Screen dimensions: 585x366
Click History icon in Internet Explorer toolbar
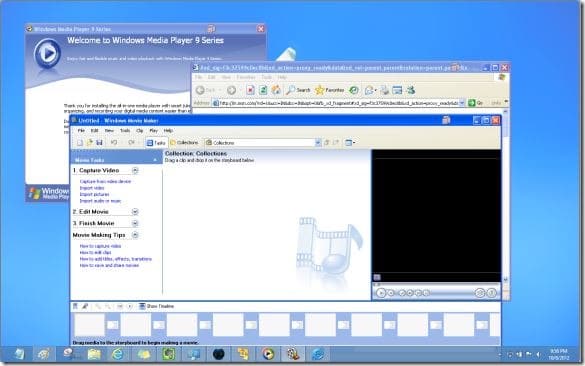point(353,90)
